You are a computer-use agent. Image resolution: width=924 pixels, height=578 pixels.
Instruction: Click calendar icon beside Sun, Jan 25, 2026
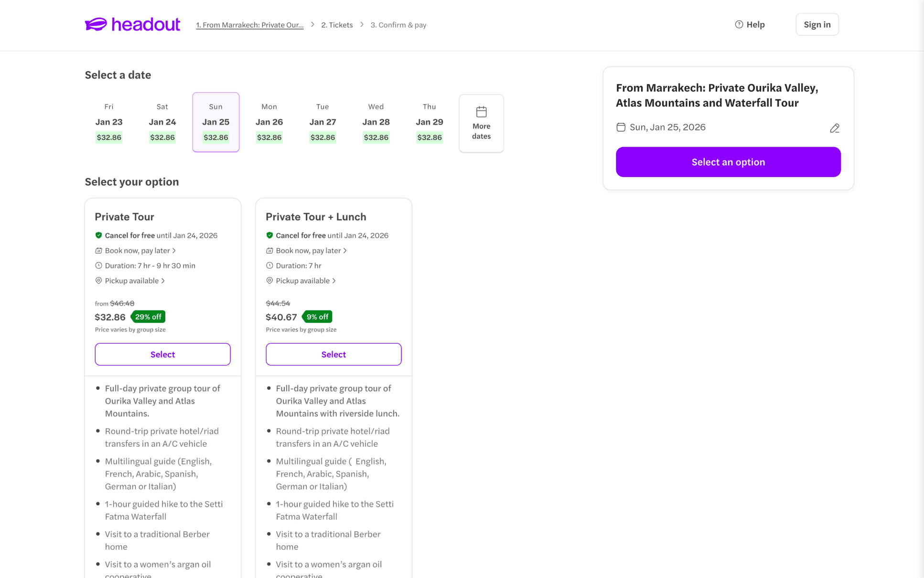(621, 127)
